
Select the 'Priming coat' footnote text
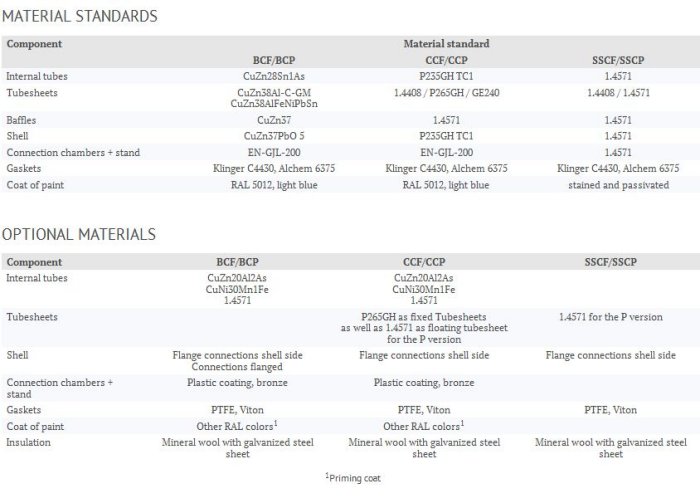352,479
